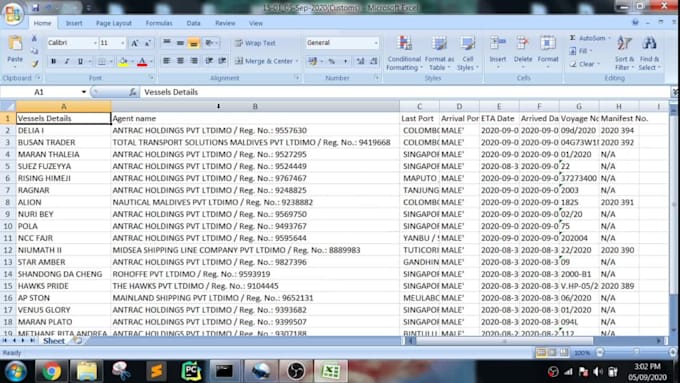The image size is (680, 383).
Task: Open the font size 11 dropdown
Action: [x=123, y=43]
